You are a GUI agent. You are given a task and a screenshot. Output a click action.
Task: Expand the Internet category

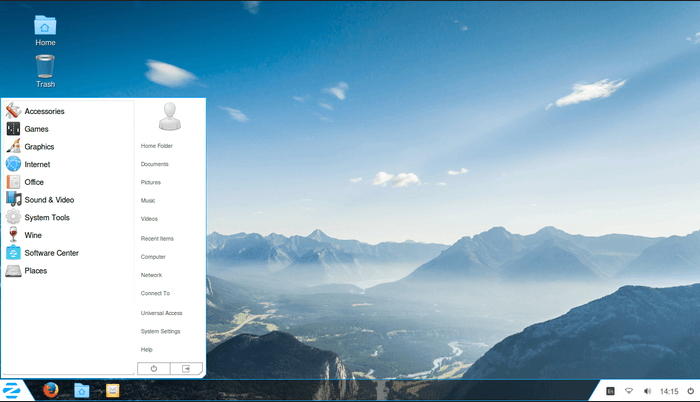37,164
